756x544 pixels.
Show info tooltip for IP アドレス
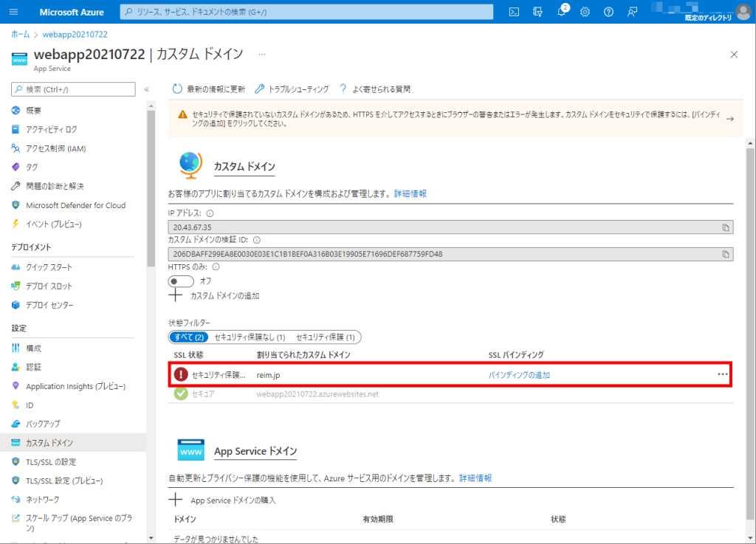pos(210,213)
